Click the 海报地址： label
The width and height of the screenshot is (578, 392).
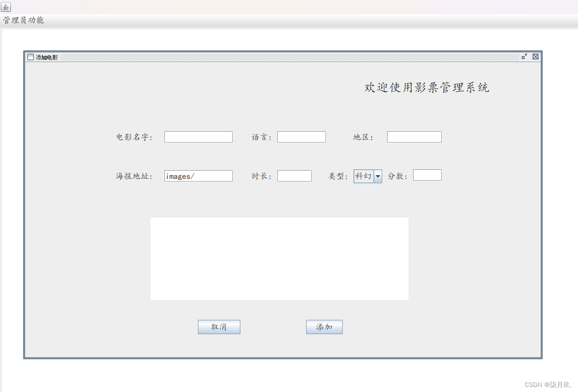coord(135,176)
